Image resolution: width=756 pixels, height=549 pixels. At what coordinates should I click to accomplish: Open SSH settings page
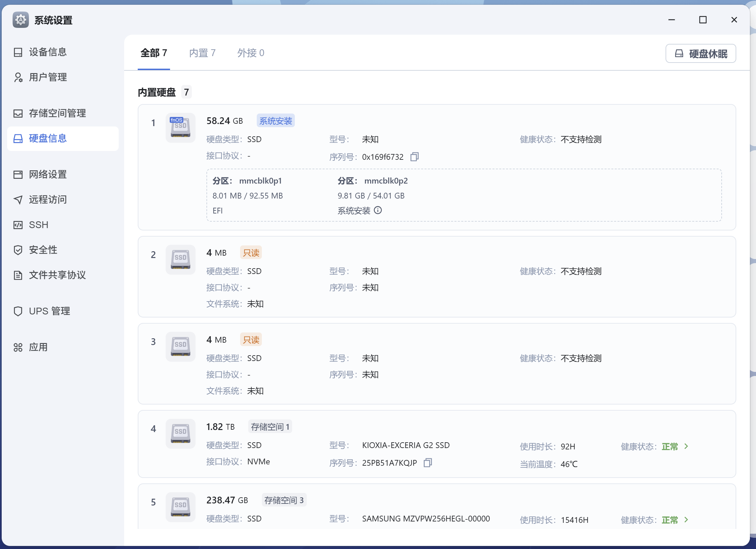[38, 225]
